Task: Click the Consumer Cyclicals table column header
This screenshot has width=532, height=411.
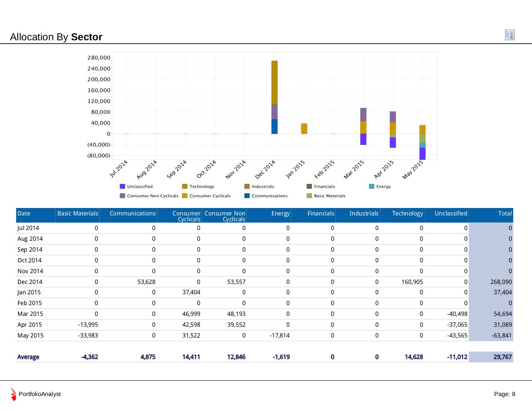Action: tap(180, 215)
